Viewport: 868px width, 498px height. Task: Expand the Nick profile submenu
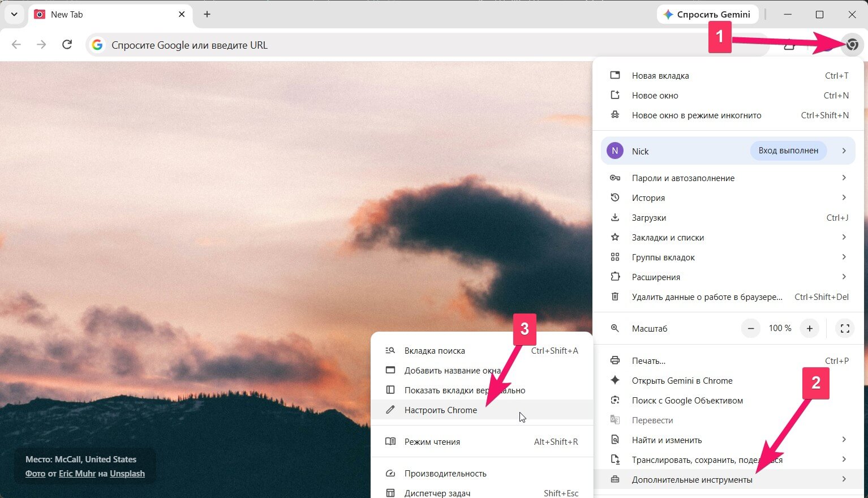pyautogui.click(x=728, y=151)
